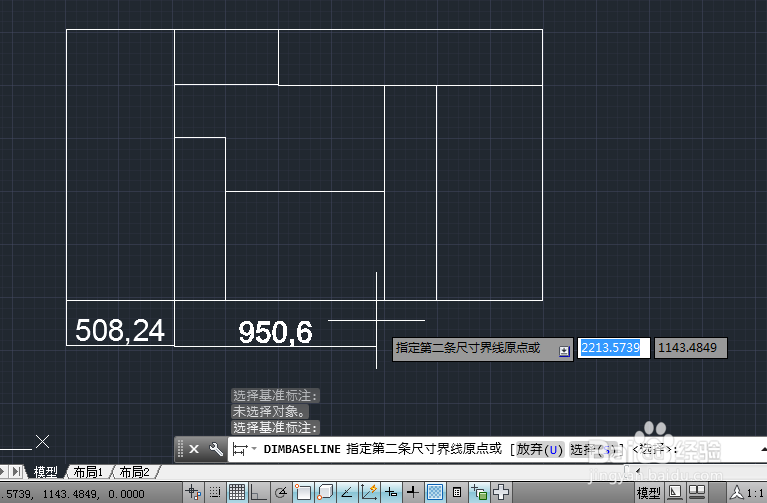
Task: Grab the command line drag handle
Action: 180,449
